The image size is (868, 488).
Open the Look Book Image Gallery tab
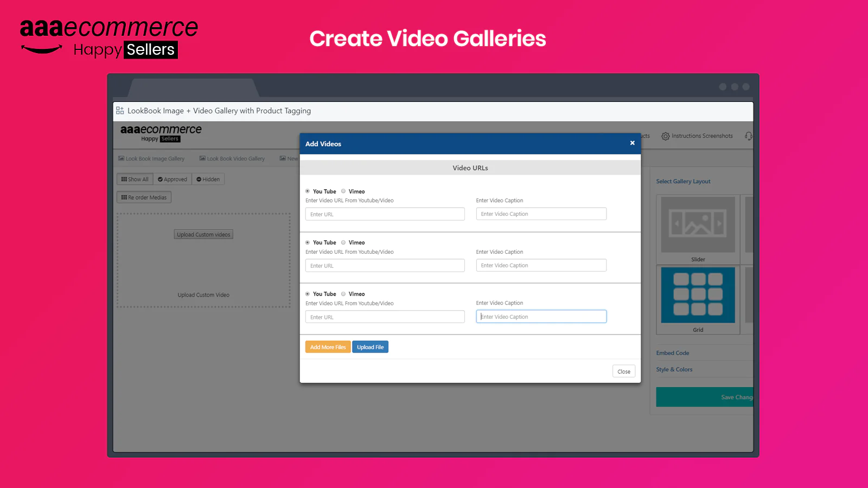(151, 159)
